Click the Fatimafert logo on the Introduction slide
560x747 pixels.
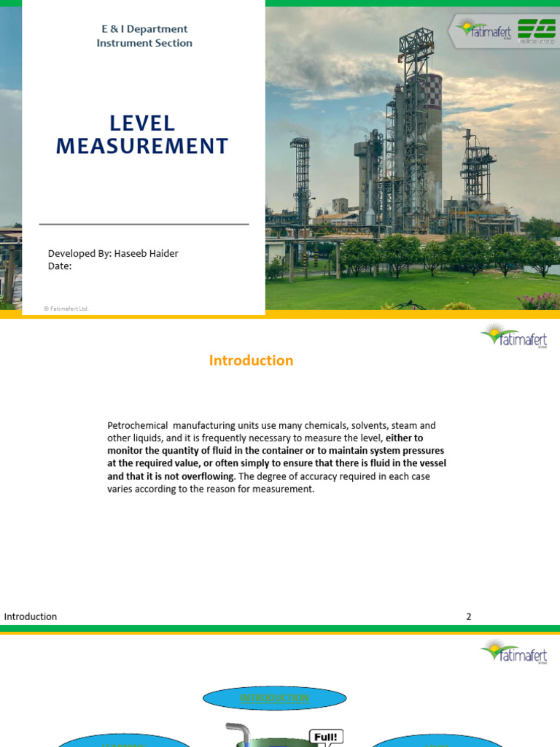pyautogui.click(x=514, y=336)
